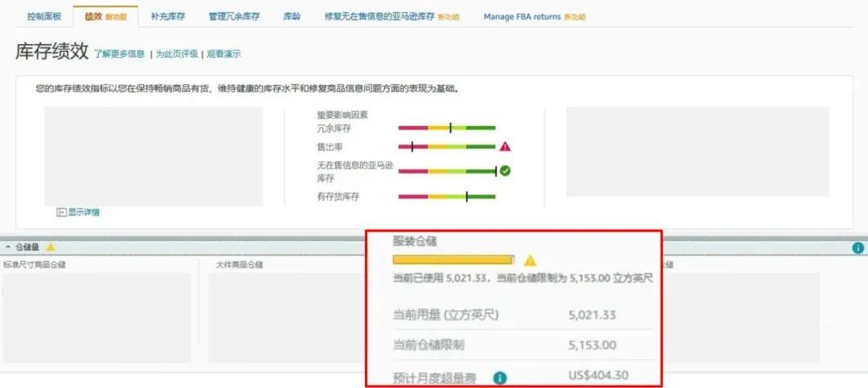
Task: Click the 库存绩效 page heading
Action: tap(52, 52)
